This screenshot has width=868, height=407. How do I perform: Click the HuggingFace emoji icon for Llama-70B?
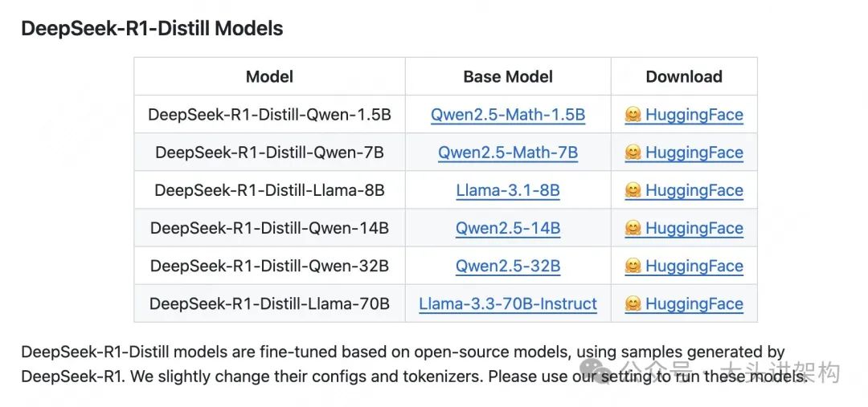(633, 303)
